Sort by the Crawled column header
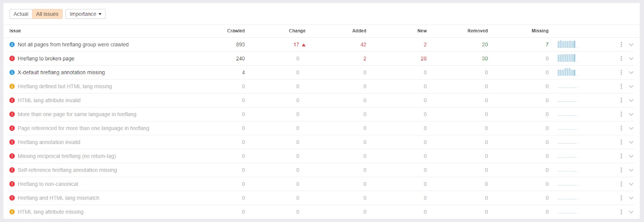644x222 pixels. (235, 31)
